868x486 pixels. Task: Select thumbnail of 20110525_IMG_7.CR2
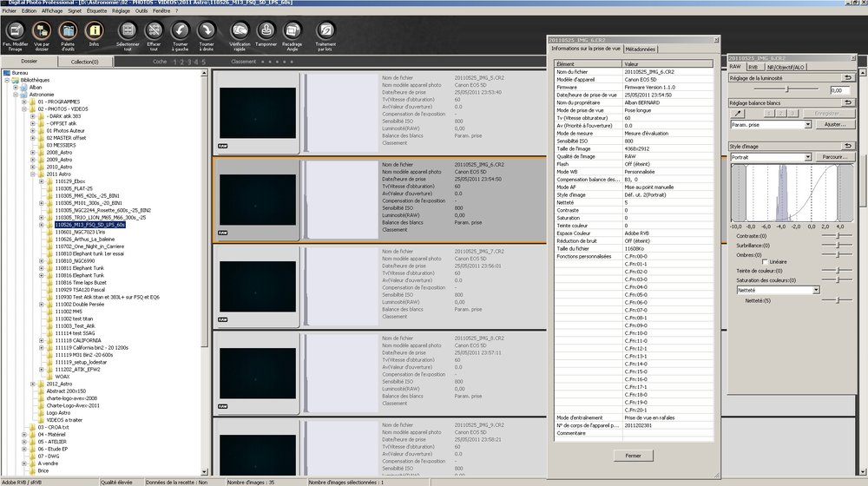point(258,286)
